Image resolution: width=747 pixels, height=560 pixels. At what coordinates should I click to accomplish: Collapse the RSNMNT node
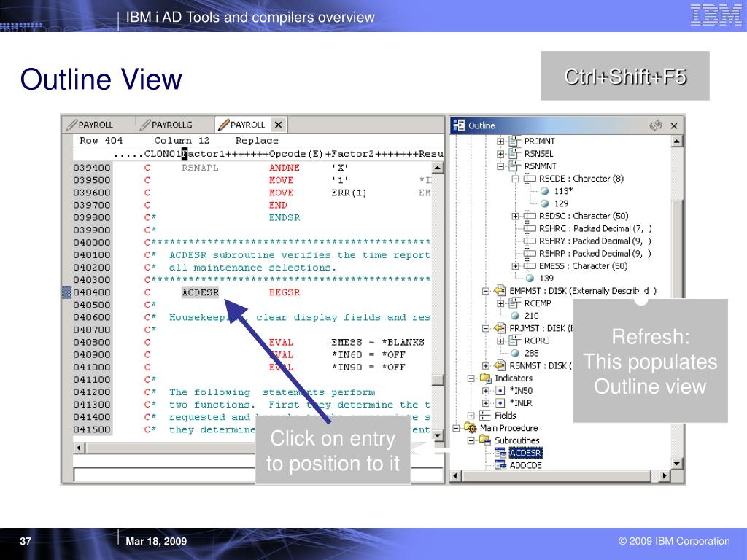500,166
